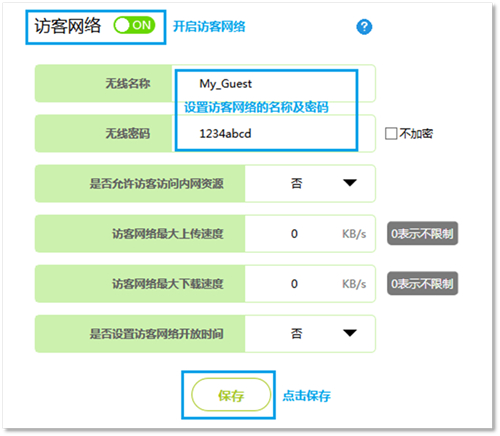Viewport: 500px width, 436px height.
Task: Click the 访客网络 heading text
Action: [x=68, y=26]
